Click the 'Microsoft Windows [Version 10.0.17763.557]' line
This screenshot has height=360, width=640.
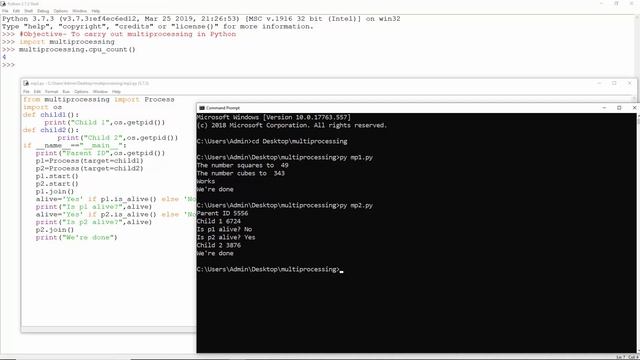273,117
